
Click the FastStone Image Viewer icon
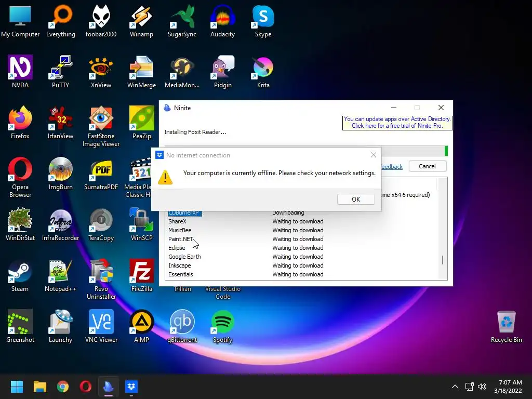pyautogui.click(x=101, y=126)
